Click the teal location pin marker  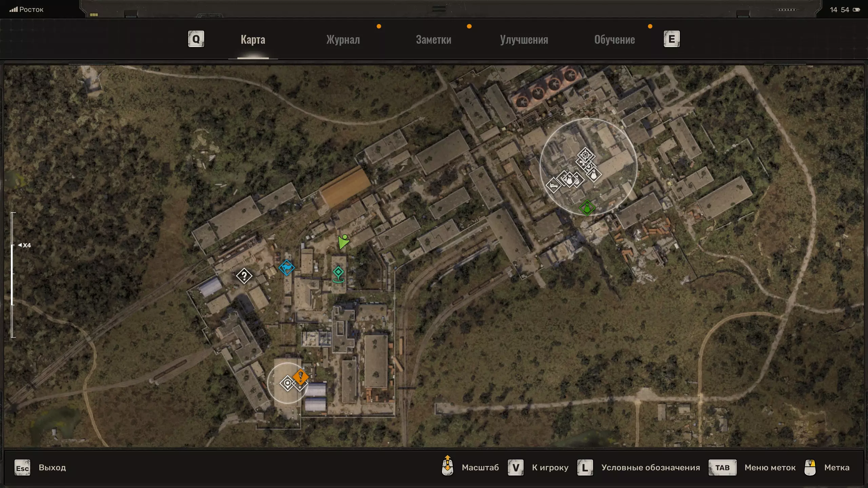click(338, 274)
